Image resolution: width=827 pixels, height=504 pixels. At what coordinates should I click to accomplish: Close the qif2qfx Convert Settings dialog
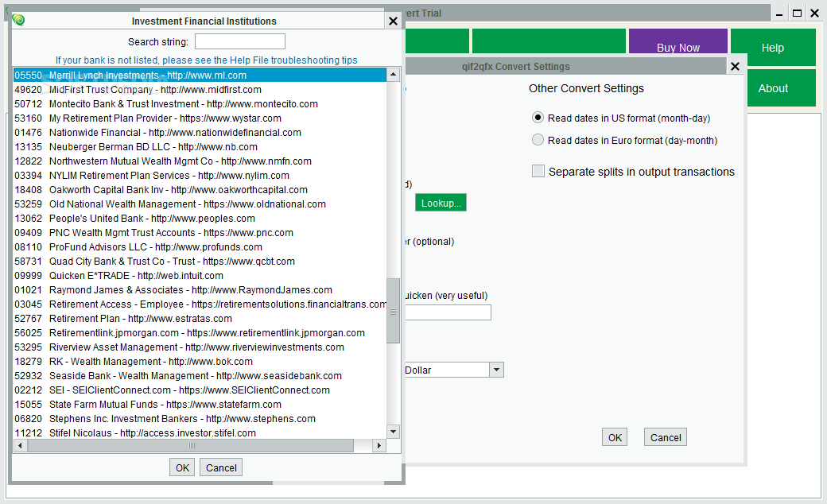(x=736, y=67)
